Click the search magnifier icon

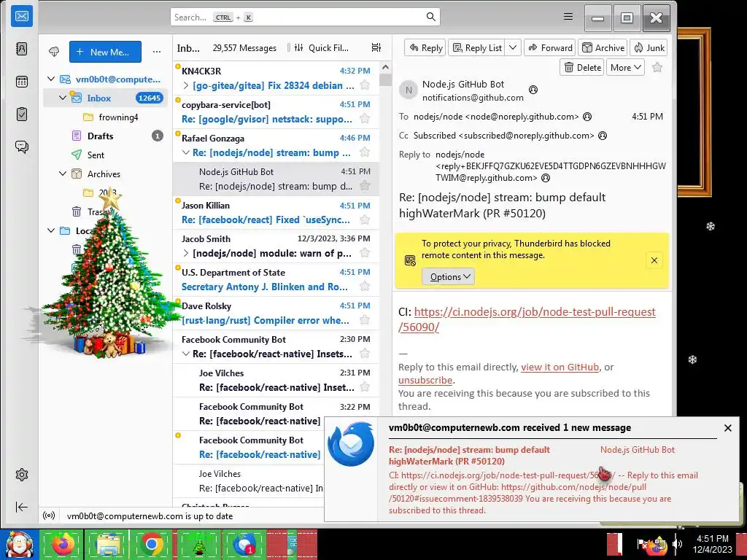click(x=430, y=17)
